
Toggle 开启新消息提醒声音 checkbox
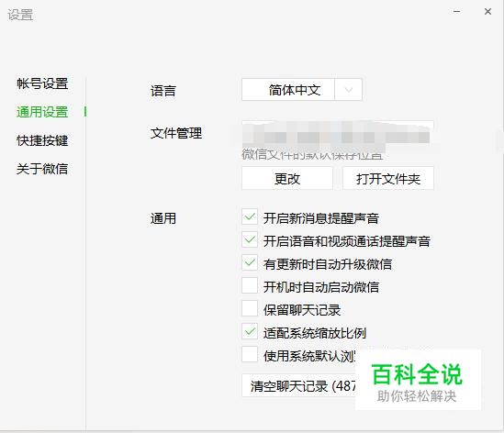pos(250,216)
